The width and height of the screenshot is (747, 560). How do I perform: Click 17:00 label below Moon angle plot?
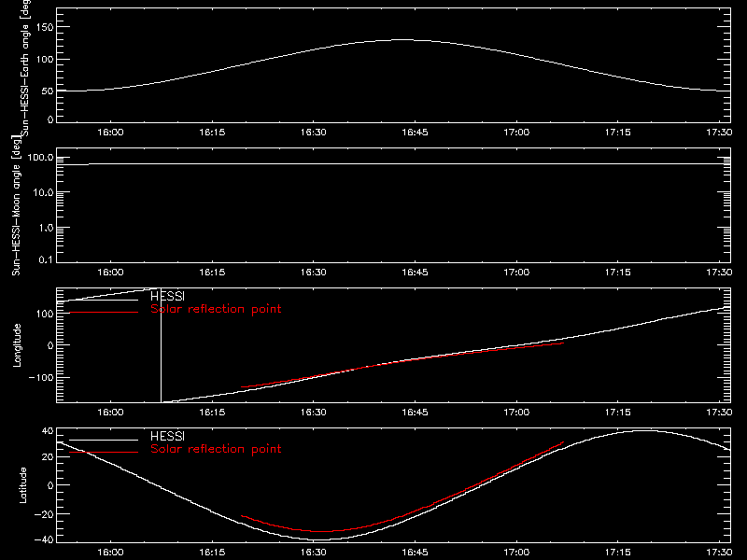[516, 273]
